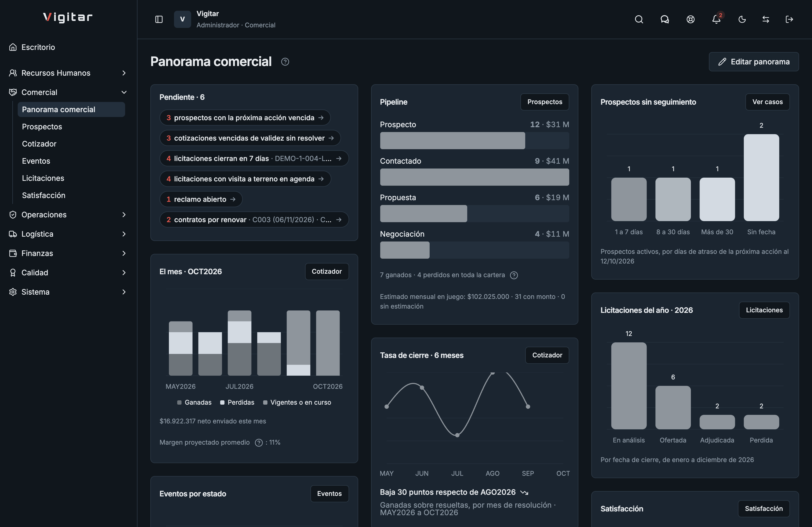Click the switch arrows icon in header

tap(766, 19)
